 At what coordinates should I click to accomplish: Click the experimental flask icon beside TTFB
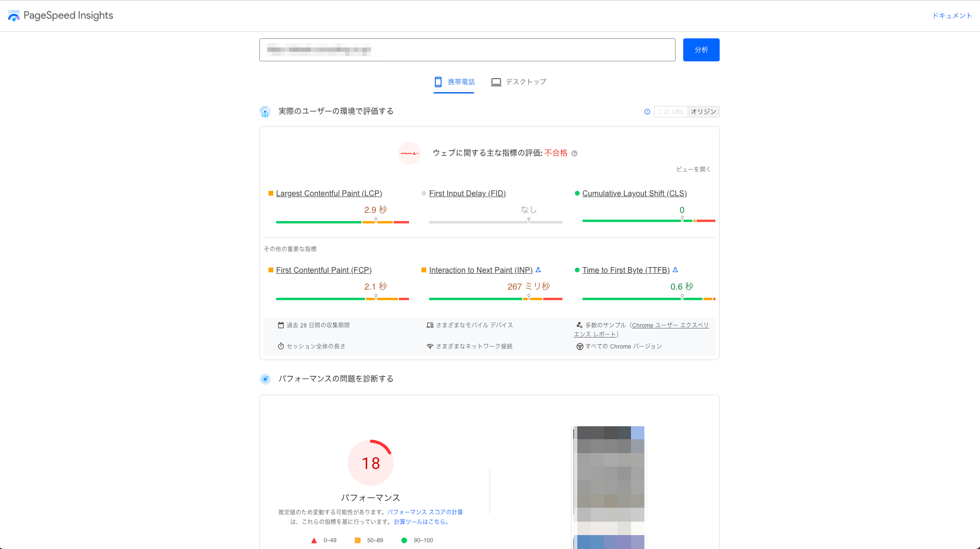point(676,270)
